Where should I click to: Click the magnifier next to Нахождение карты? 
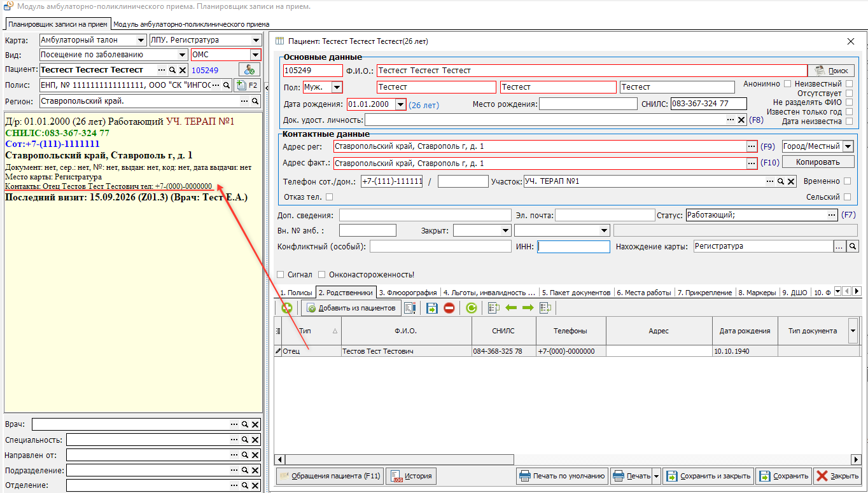click(853, 246)
